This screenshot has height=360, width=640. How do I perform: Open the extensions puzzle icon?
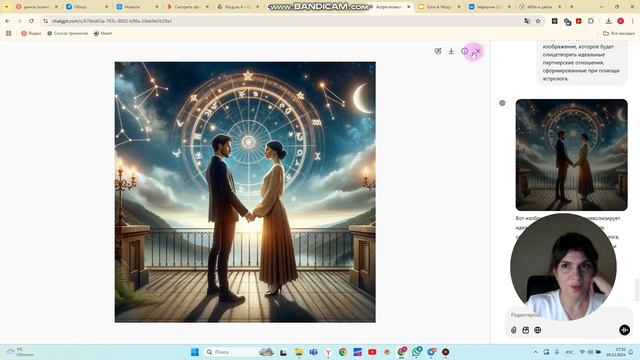tap(591, 21)
